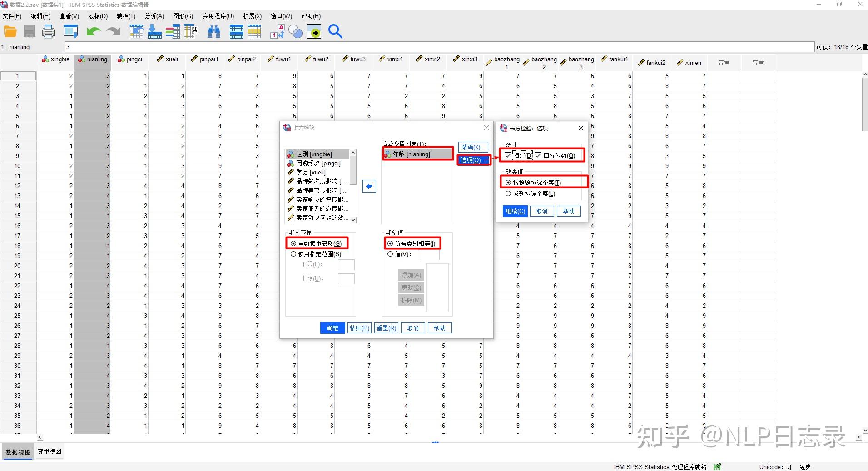Open the Go to Case tool
The image size is (868, 471).
[x=136, y=31]
